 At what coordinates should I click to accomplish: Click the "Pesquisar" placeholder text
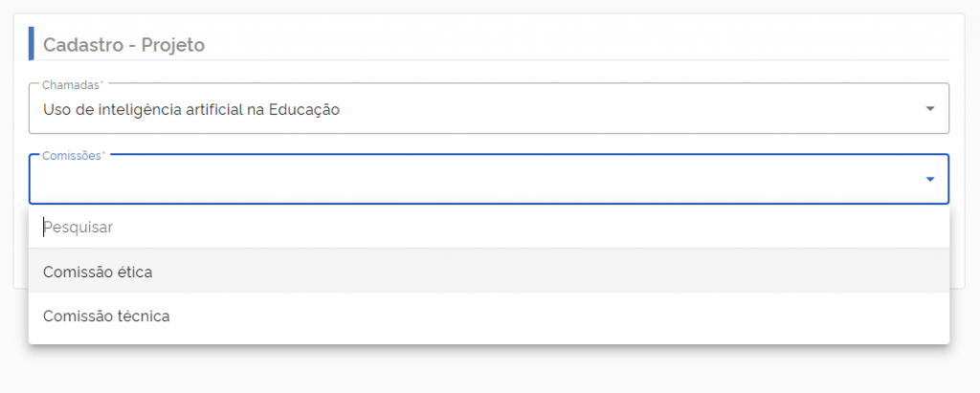tap(78, 228)
